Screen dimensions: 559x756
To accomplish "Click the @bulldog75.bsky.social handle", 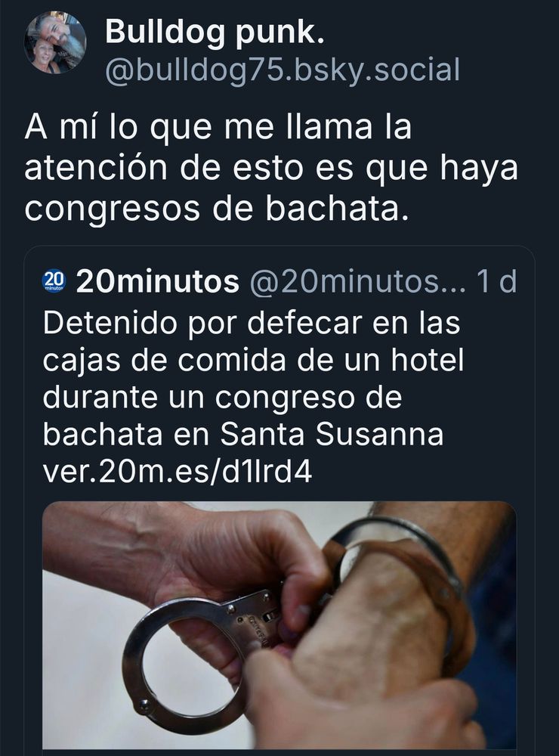I will [x=283, y=70].
